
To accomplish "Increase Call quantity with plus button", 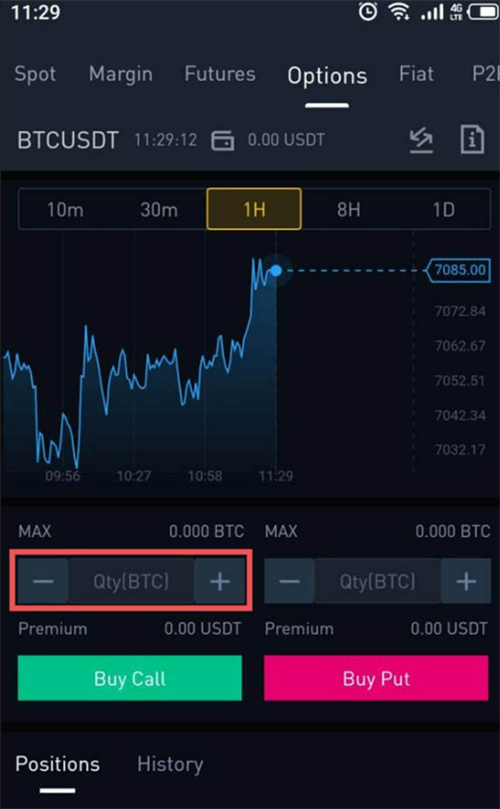I will coord(220,581).
